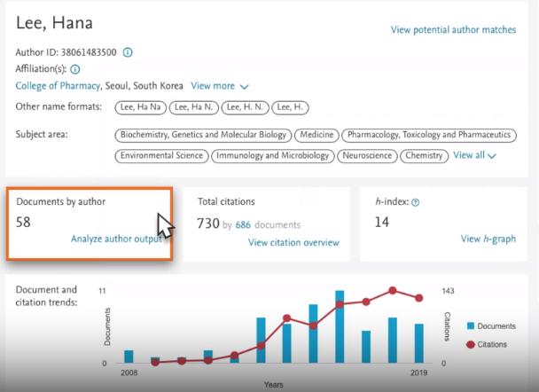The width and height of the screenshot is (539, 392).
Task: Expand View all subject areas
Action: [474, 155]
